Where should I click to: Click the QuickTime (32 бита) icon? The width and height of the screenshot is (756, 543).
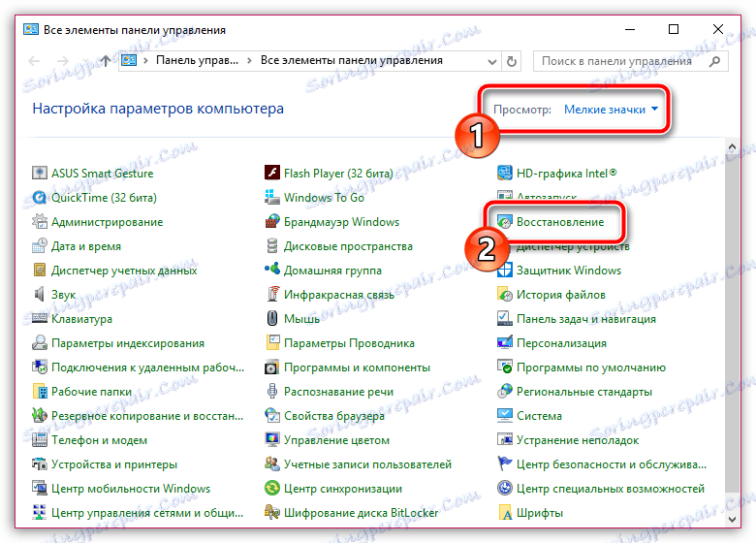pyautogui.click(x=39, y=197)
